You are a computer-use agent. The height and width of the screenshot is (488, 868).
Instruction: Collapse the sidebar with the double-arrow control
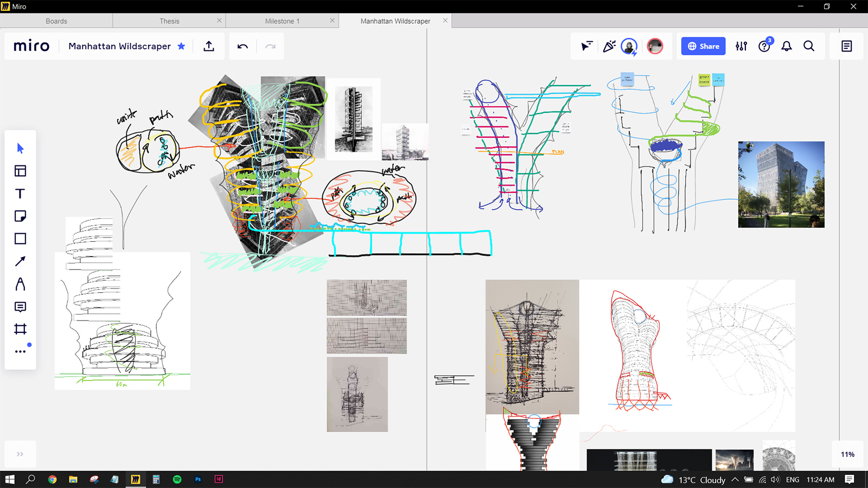[x=20, y=454]
